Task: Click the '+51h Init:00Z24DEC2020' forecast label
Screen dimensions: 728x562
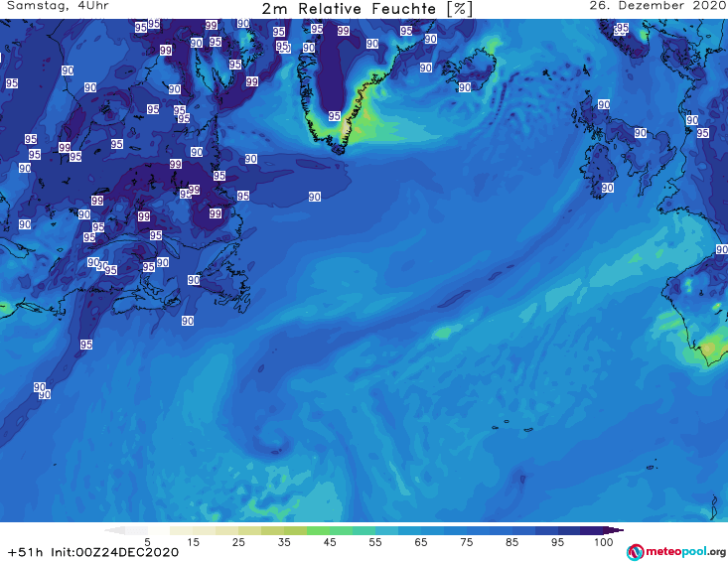Action: pyautogui.click(x=92, y=552)
